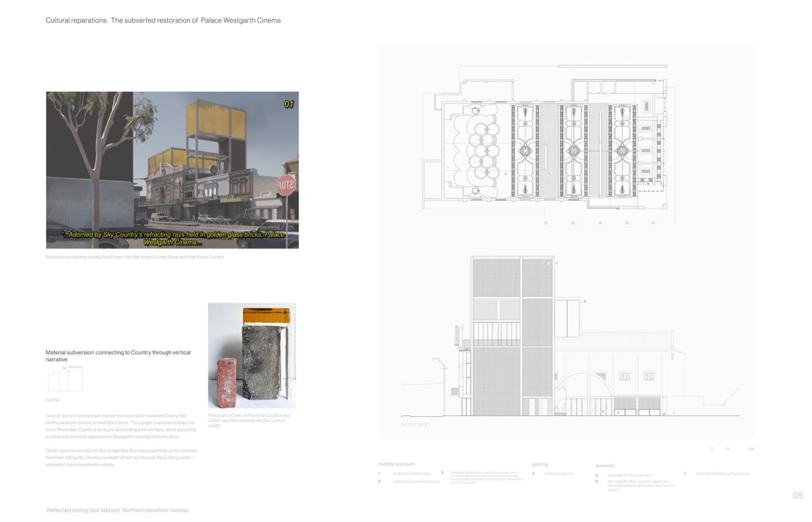Click the paragraph starting 'Ground, first and second level interventions'

tap(121, 426)
